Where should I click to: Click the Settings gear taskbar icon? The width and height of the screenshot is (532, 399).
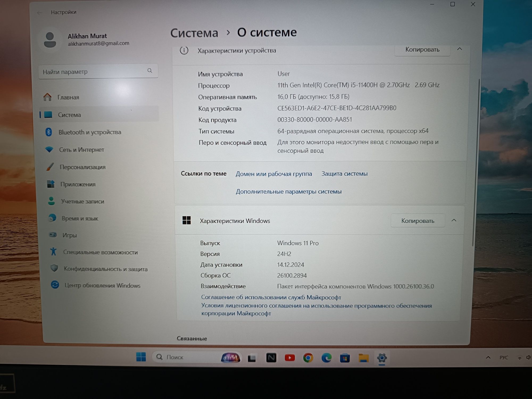click(382, 358)
